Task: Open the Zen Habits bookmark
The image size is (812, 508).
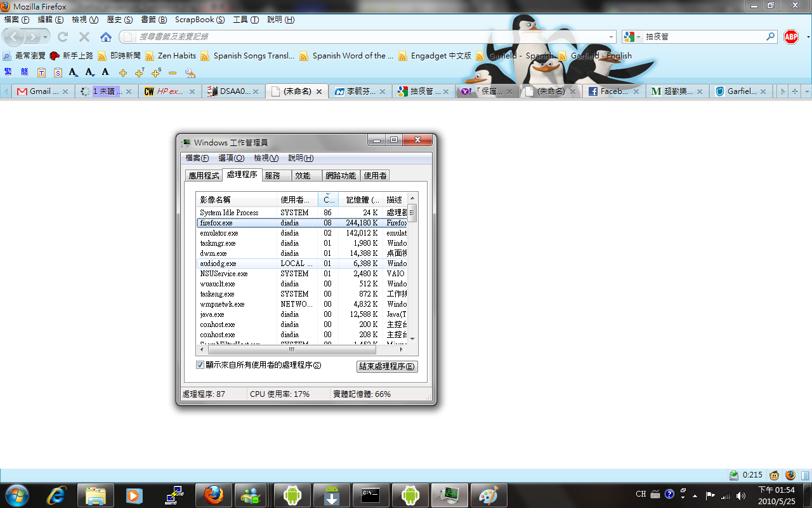Action: click(x=171, y=56)
